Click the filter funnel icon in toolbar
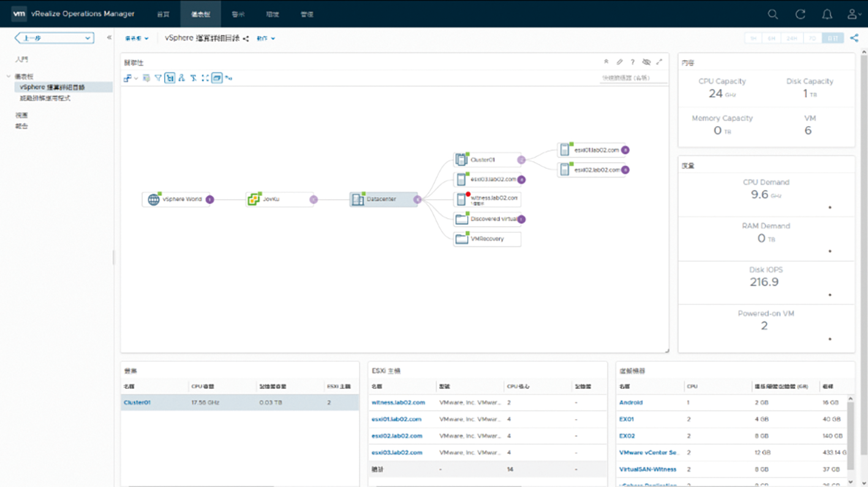 coord(158,78)
